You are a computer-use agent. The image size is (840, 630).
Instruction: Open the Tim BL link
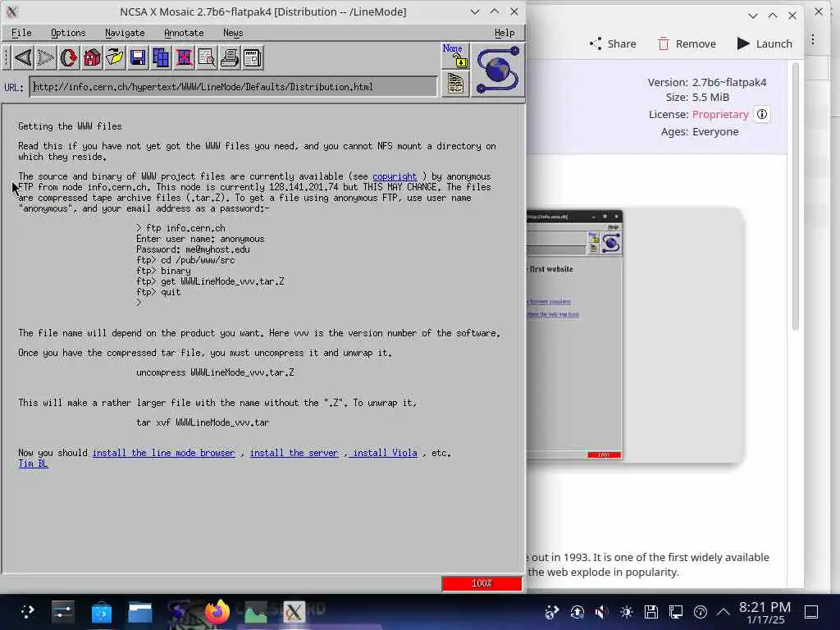pyautogui.click(x=33, y=463)
